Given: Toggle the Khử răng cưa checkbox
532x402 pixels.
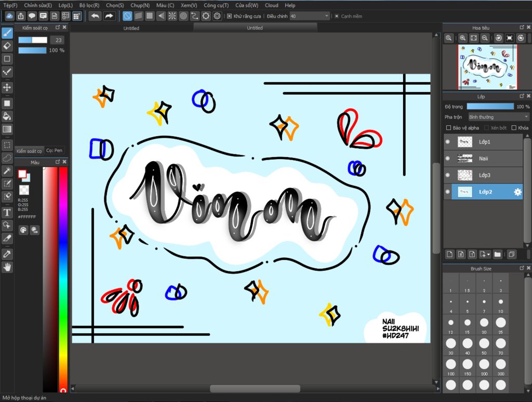Looking at the screenshot, I should 230,16.
